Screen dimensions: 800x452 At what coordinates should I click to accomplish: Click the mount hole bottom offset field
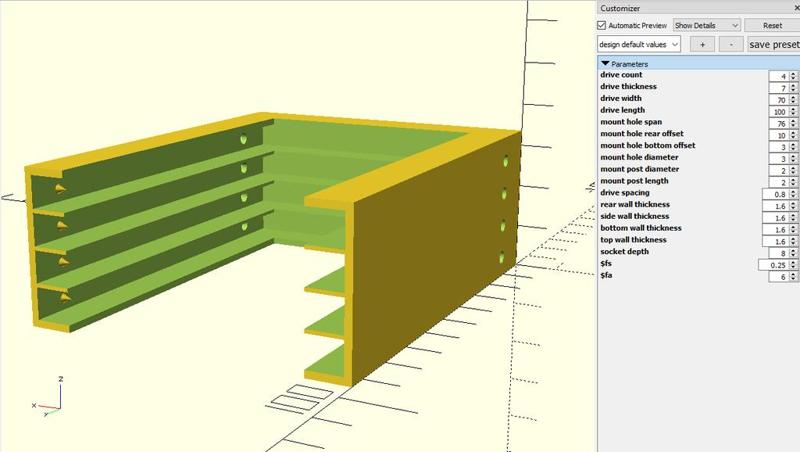[779, 147]
